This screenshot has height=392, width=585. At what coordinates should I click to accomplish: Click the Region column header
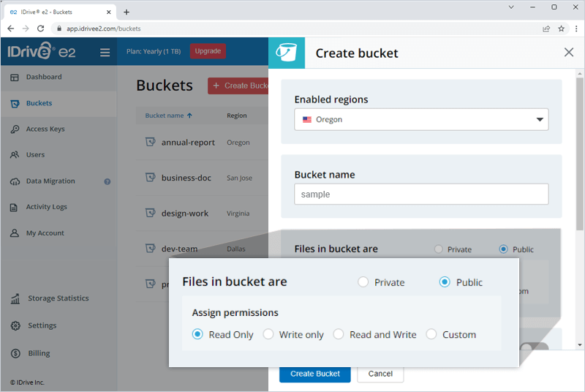coord(236,116)
